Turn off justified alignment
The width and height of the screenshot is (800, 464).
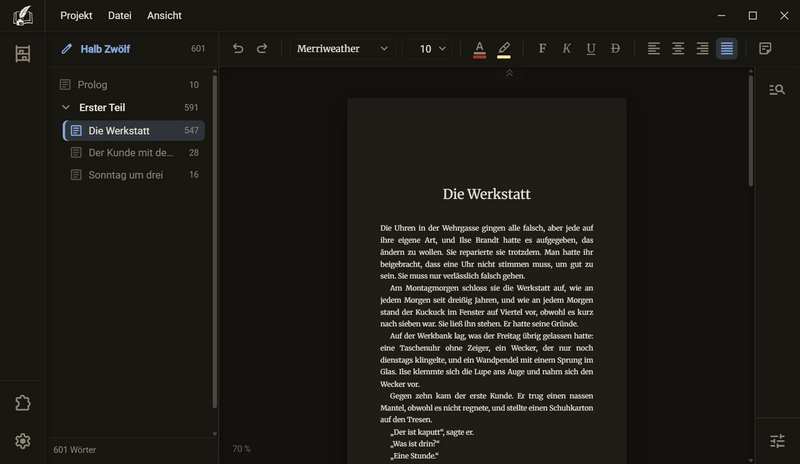pos(727,48)
